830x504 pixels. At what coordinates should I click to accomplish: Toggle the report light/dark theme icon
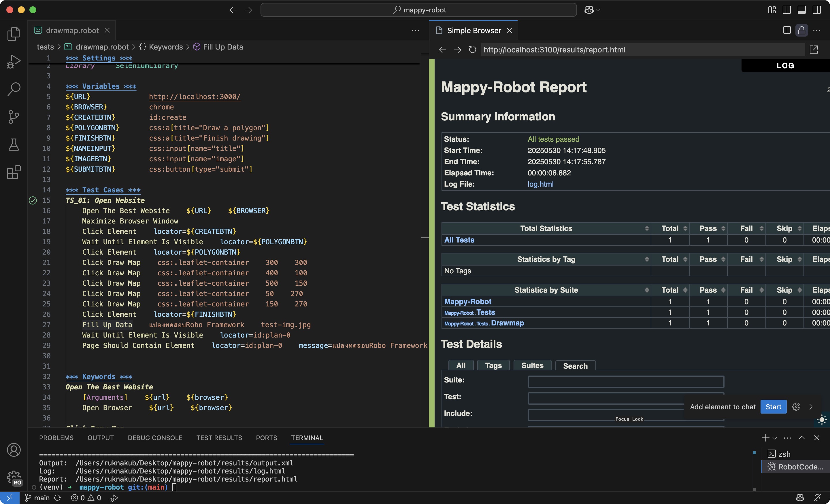coord(822,420)
